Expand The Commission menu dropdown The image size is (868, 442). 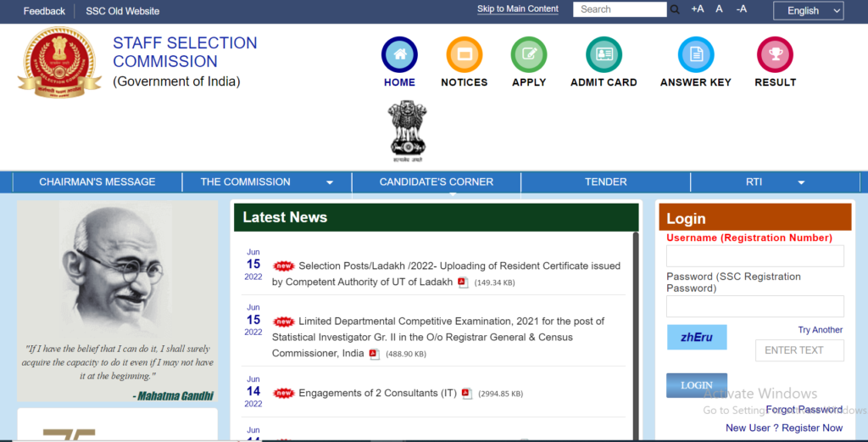coord(330,182)
